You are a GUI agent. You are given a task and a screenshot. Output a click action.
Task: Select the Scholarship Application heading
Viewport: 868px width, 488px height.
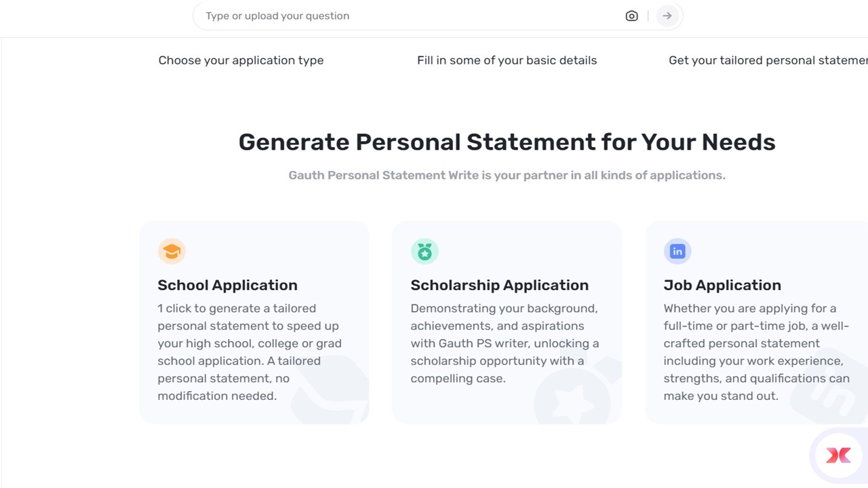499,285
